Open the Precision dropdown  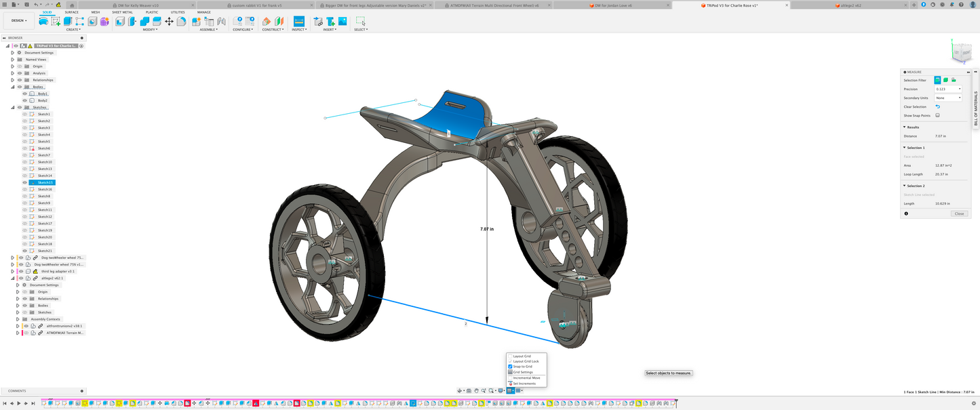coord(948,89)
